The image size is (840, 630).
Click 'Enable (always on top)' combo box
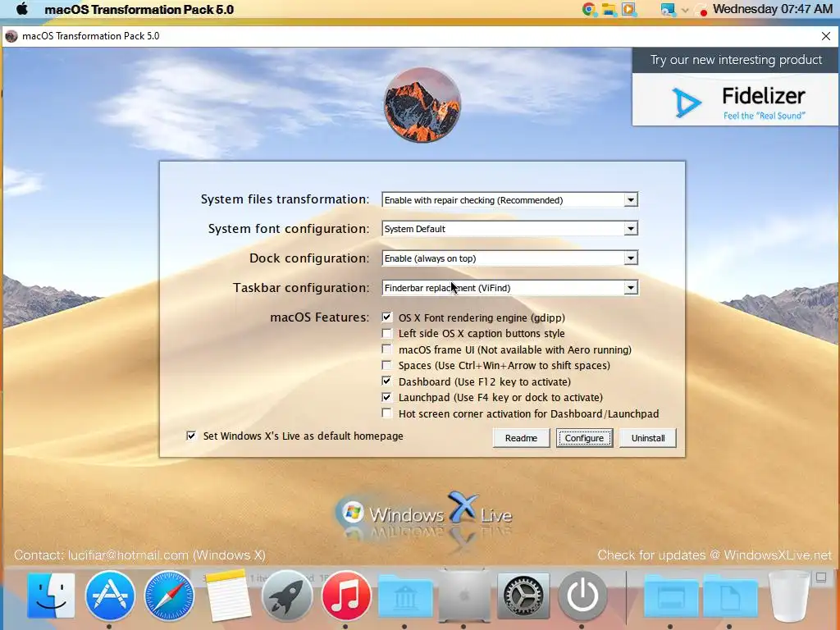509,258
